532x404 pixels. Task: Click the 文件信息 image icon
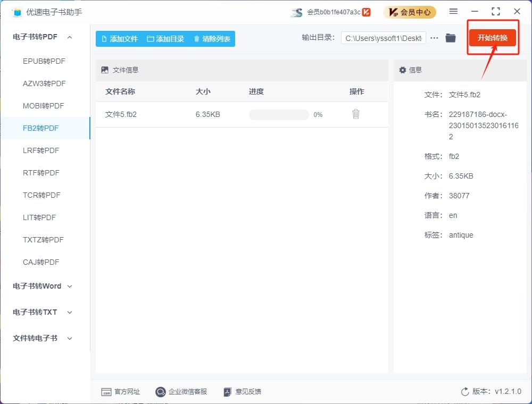[105, 70]
